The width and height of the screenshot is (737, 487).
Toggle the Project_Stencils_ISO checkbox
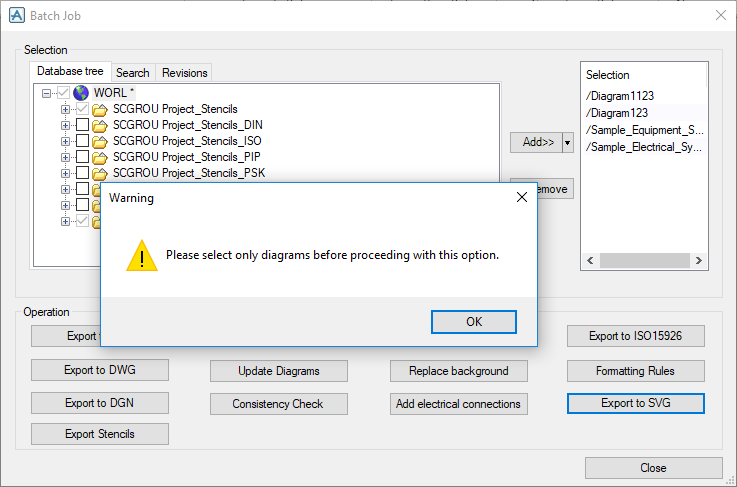[82, 141]
